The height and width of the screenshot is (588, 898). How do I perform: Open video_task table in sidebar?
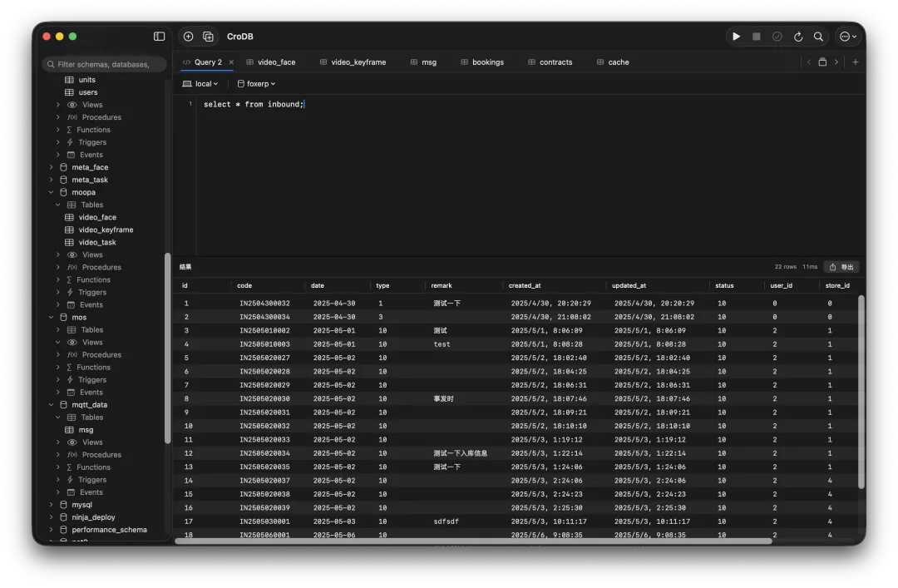(97, 242)
